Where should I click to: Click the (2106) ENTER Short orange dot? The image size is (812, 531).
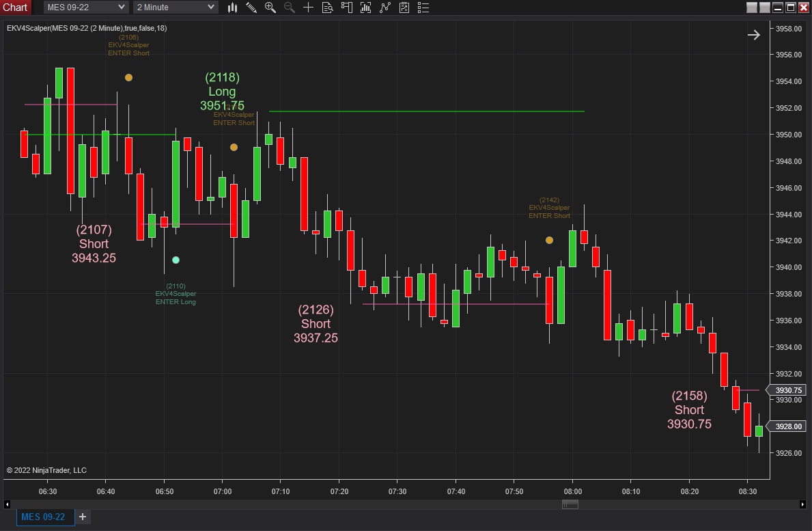(129, 78)
